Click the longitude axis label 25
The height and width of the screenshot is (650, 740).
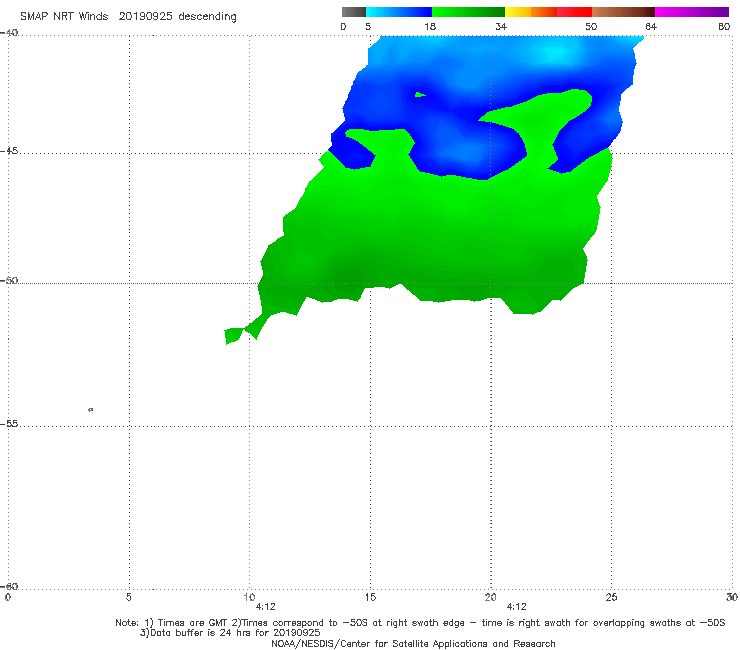(x=611, y=597)
